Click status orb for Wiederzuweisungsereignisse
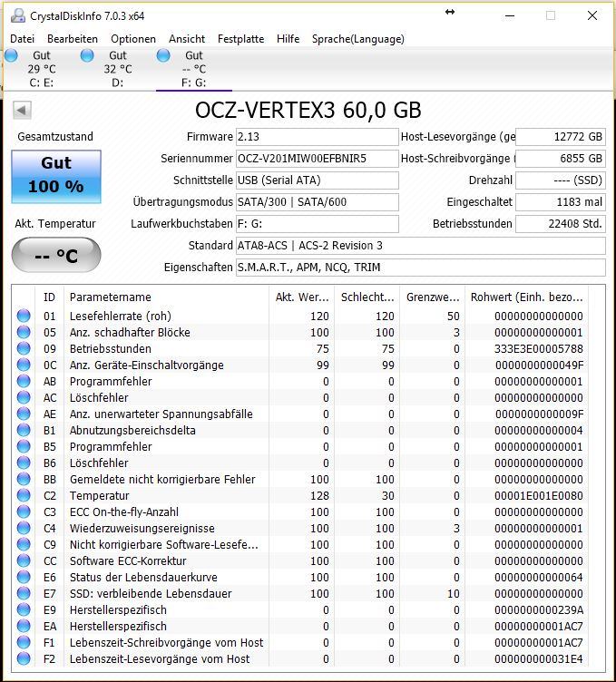This screenshot has width=616, height=682. tap(24, 528)
